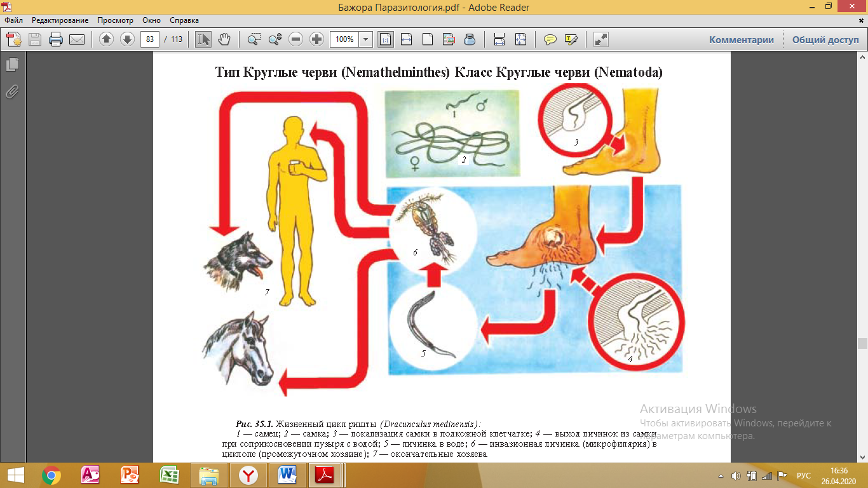Viewport: 868px width, 488px height.
Task: Switch input language РУС indicator
Action: coord(804,476)
